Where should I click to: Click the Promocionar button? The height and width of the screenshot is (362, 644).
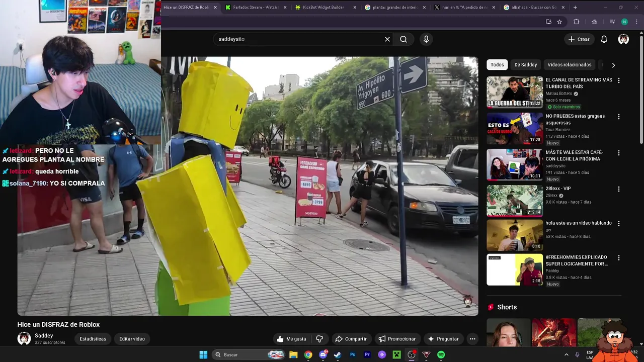pos(397,339)
